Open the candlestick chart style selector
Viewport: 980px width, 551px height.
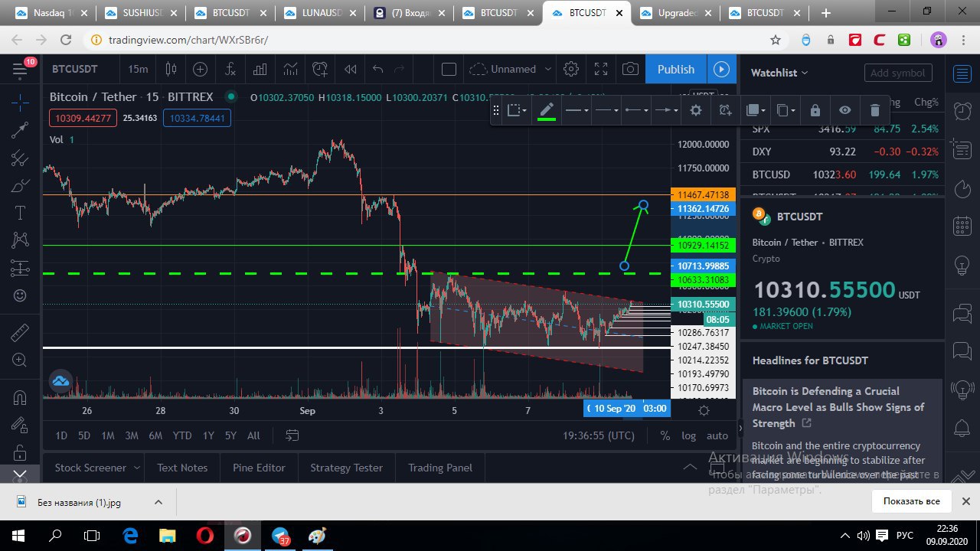(x=171, y=70)
